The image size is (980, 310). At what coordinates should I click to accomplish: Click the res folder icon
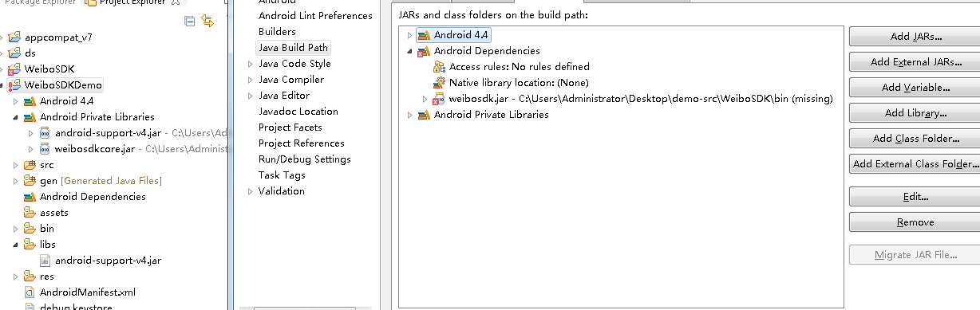click(x=30, y=277)
